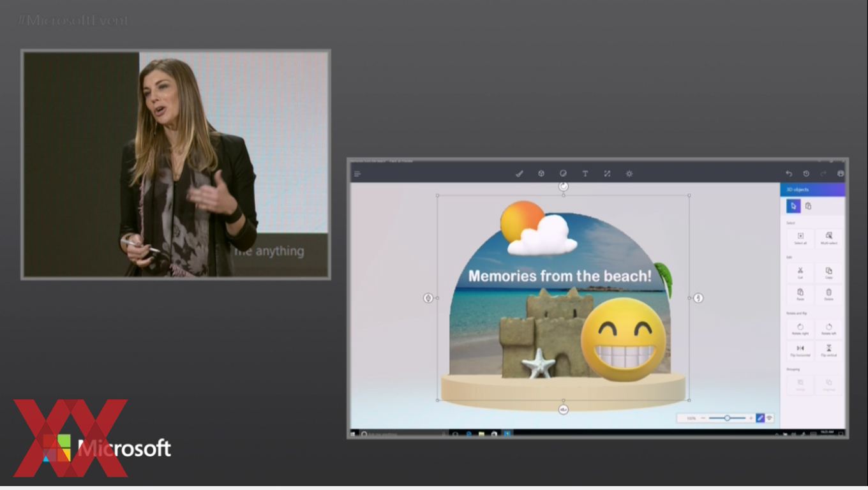Click the zoom out minus button
Image resolution: width=868 pixels, height=490 pixels.
[703, 418]
